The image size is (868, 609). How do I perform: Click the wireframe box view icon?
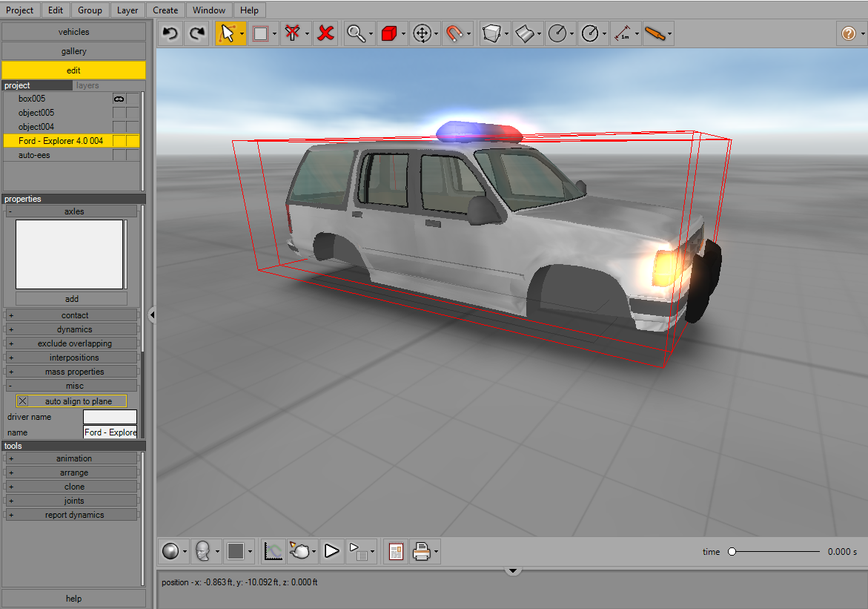pos(491,34)
